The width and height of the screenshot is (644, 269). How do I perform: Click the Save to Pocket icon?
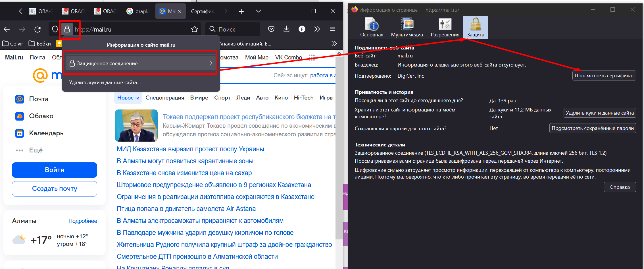pyautogui.click(x=271, y=29)
